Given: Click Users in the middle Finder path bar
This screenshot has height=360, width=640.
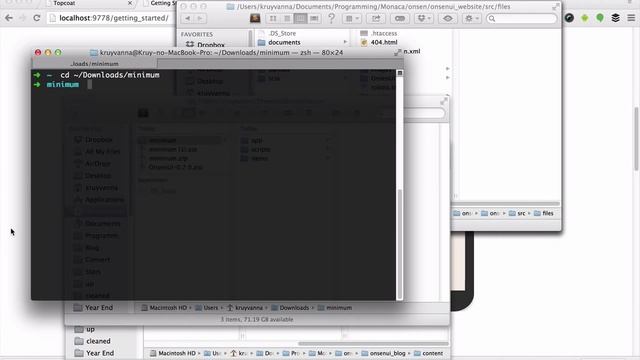Looking at the screenshot, I should (207, 308).
